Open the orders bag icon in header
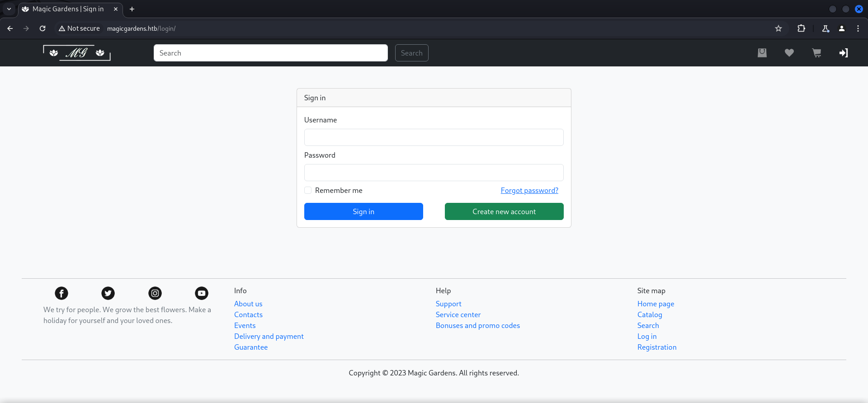868x403 pixels. point(762,53)
